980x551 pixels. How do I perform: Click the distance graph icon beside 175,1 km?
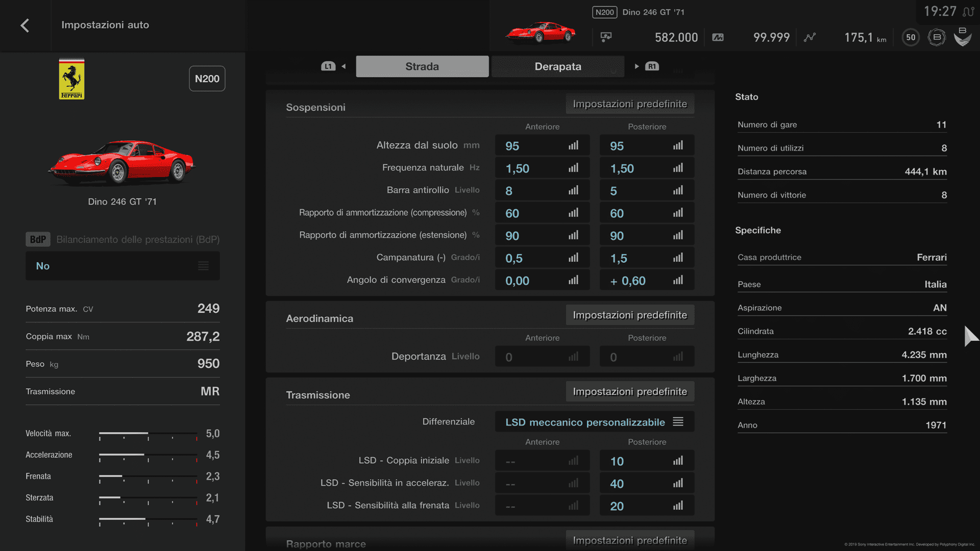810,37
